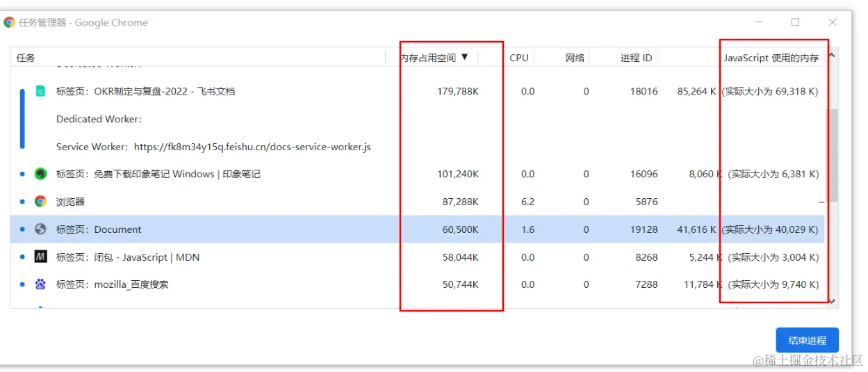The image size is (868, 372).
Task: Click JavaScript memory 41,616 K cell
Action: click(748, 229)
